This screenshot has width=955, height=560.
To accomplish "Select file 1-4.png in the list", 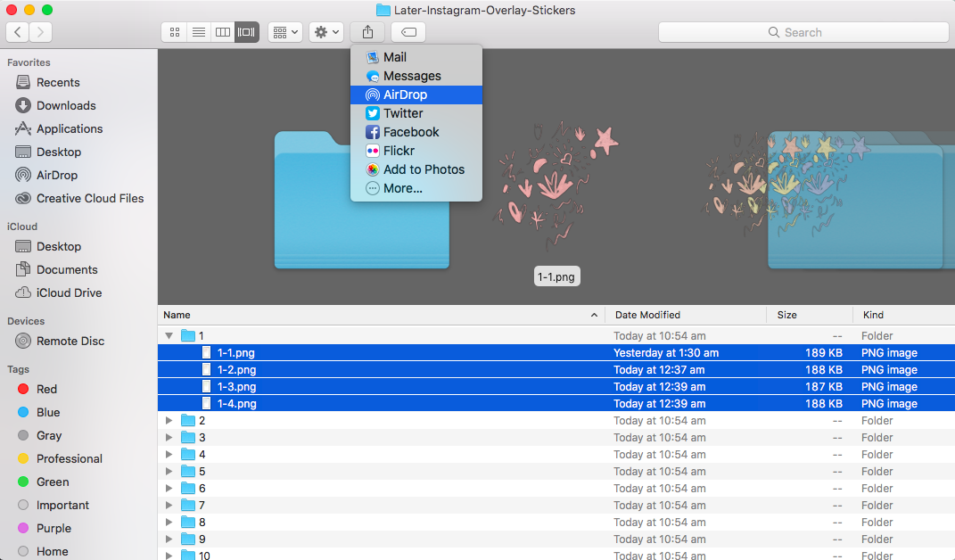I will point(556,404).
